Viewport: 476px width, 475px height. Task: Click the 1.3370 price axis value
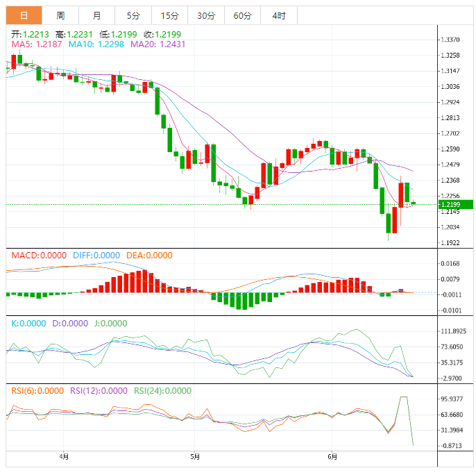pos(450,40)
